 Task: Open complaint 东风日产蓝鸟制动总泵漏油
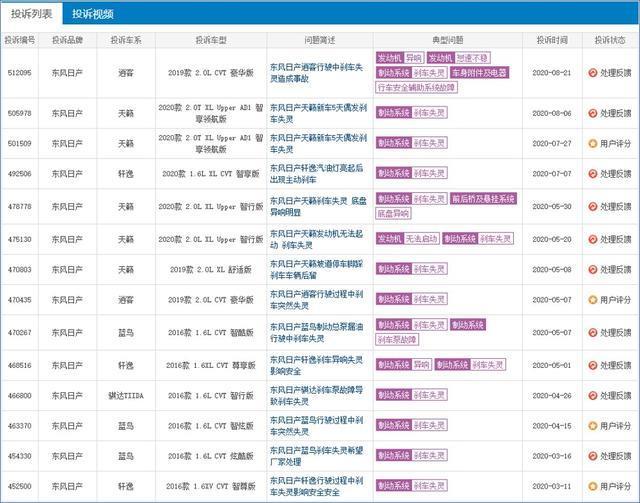317,333
